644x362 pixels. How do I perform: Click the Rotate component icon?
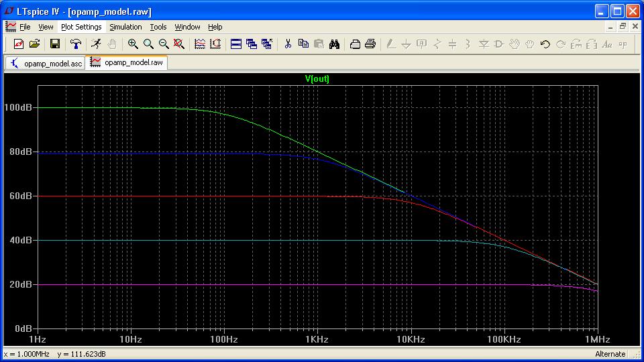coord(576,44)
